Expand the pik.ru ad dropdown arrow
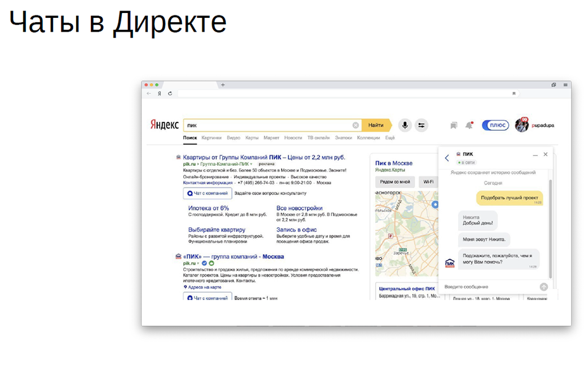This screenshot has height=367, width=588. (251, 164)
